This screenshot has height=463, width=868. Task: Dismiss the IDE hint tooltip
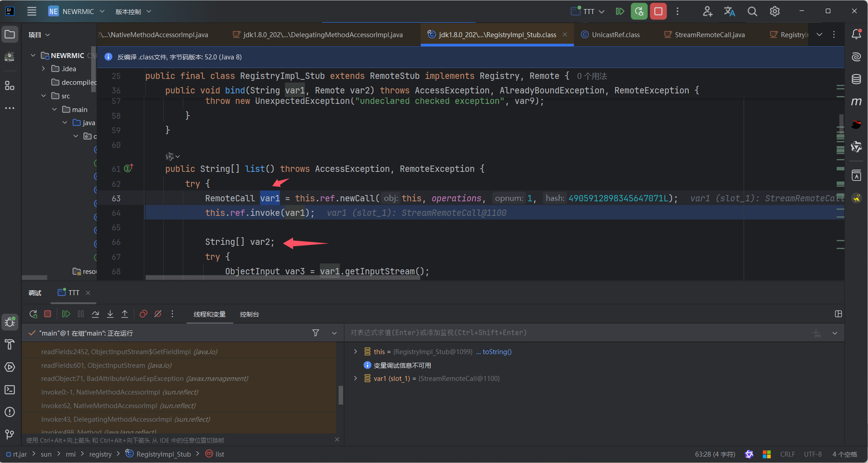pos(337,439)
